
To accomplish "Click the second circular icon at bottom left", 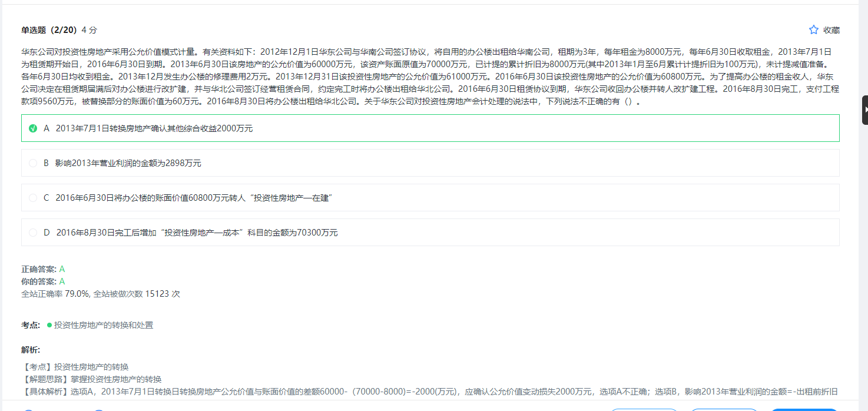I will click(98, 410).
